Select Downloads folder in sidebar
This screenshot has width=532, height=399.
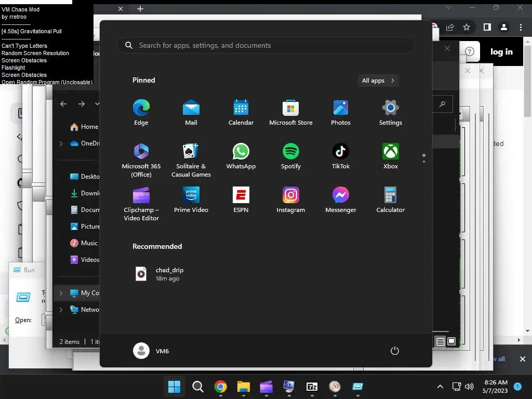click(x=85, y=193)
